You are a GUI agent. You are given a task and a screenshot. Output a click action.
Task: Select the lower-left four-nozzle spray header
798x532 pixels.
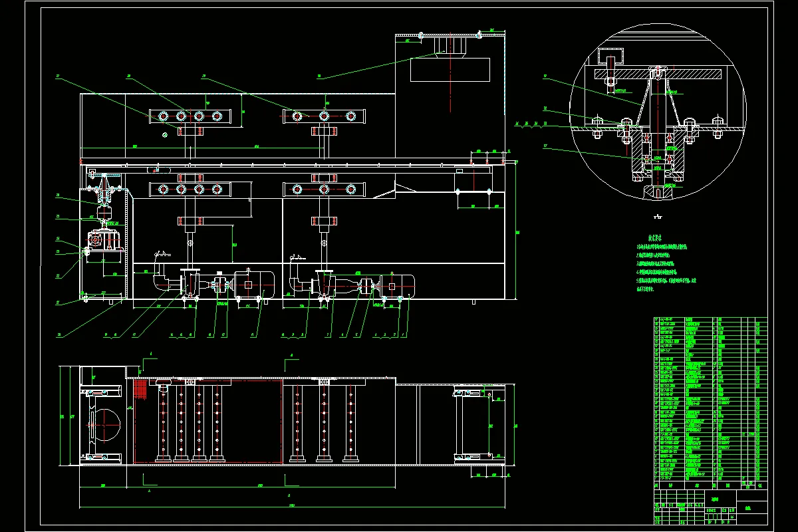tap(190, 190)
